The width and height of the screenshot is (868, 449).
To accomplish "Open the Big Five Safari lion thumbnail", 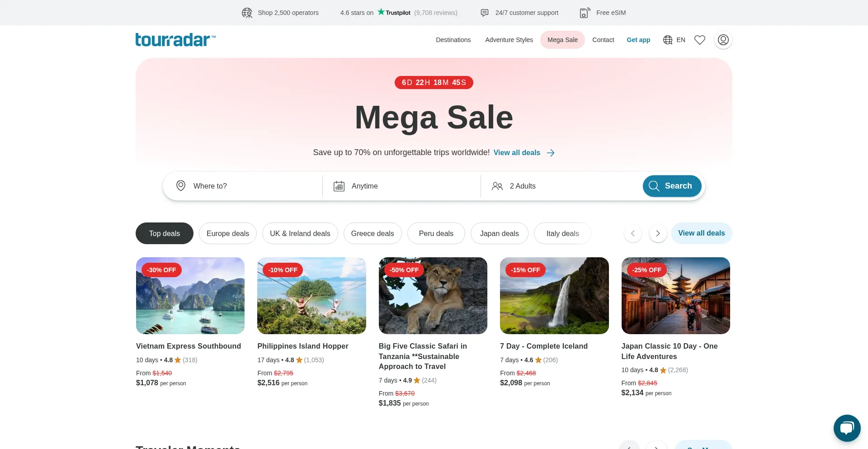I will pyautogui.click(x=433, y=296).
